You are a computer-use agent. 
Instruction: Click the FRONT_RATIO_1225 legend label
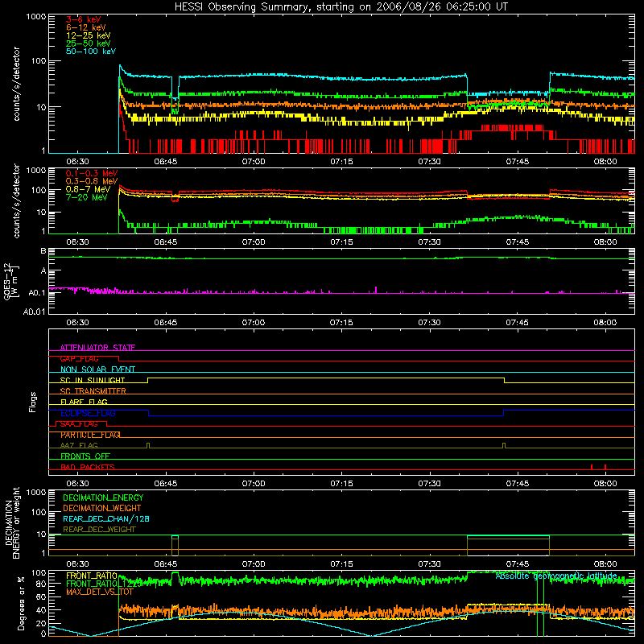pos(104,584)
